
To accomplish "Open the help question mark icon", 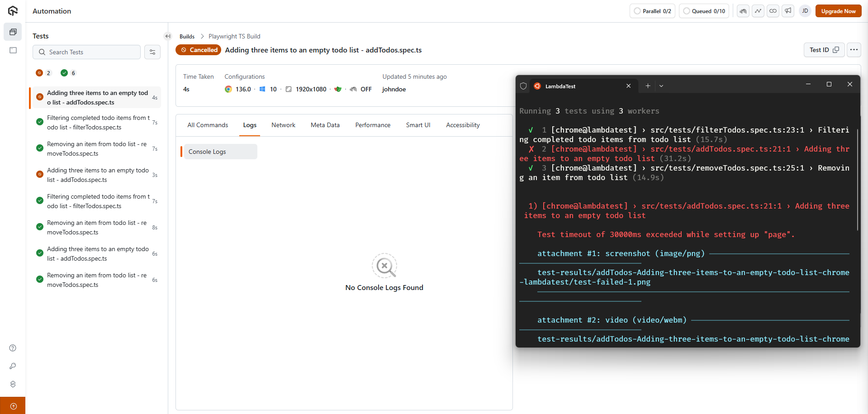I will [13, 348].
